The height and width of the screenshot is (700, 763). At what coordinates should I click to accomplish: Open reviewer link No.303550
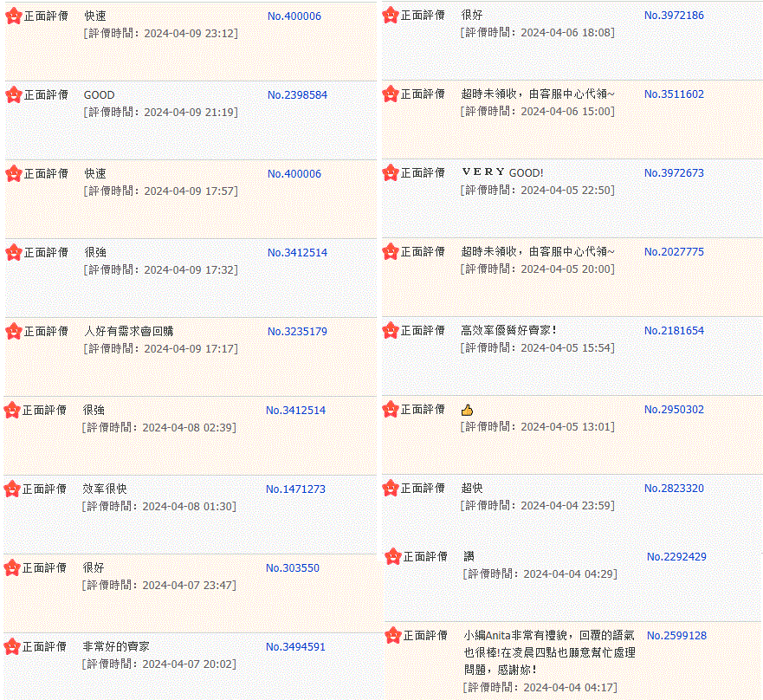(x=292, y=568)
